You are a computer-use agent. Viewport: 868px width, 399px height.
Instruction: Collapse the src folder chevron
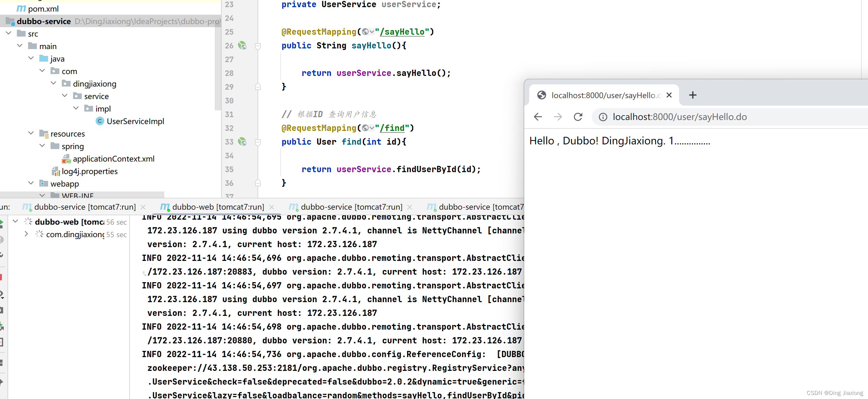pyautogui.click(x=9, y=33)
